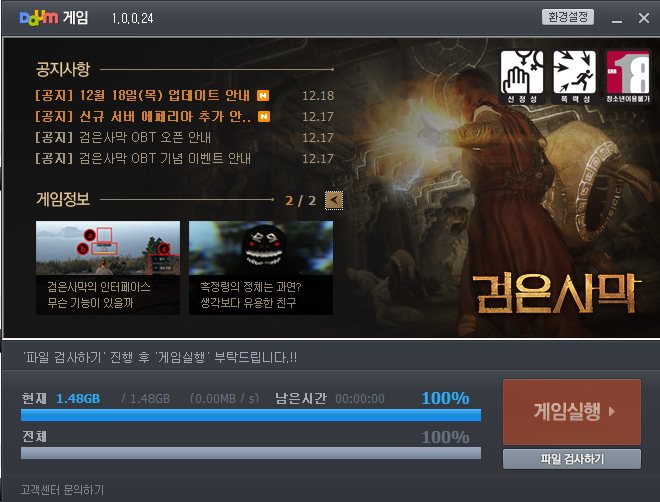
Task: Minimize the Daum game launcher window
Action: coord(617,19)
